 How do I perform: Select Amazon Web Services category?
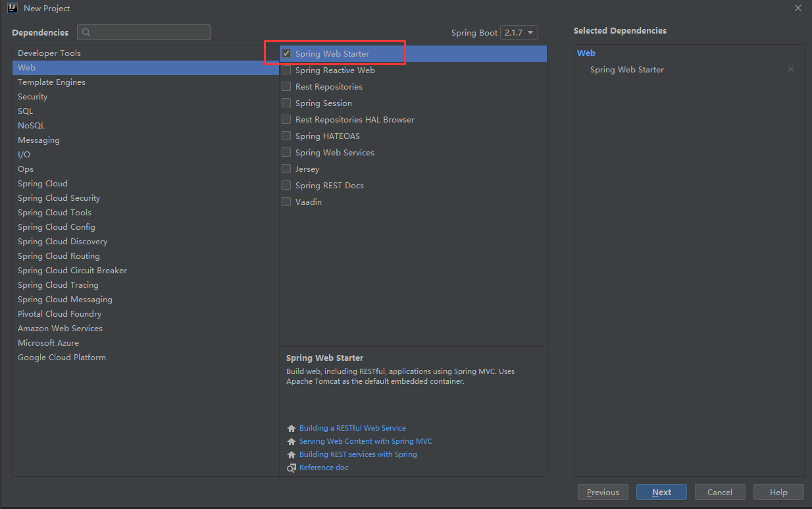click(145, 329)
